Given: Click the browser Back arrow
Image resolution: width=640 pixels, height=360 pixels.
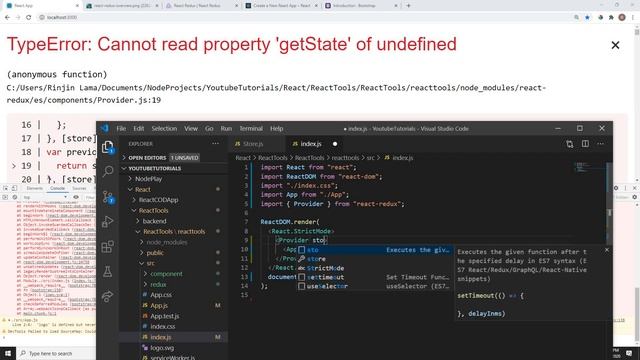Looking at the screenshot, I should tap(7, 17).
